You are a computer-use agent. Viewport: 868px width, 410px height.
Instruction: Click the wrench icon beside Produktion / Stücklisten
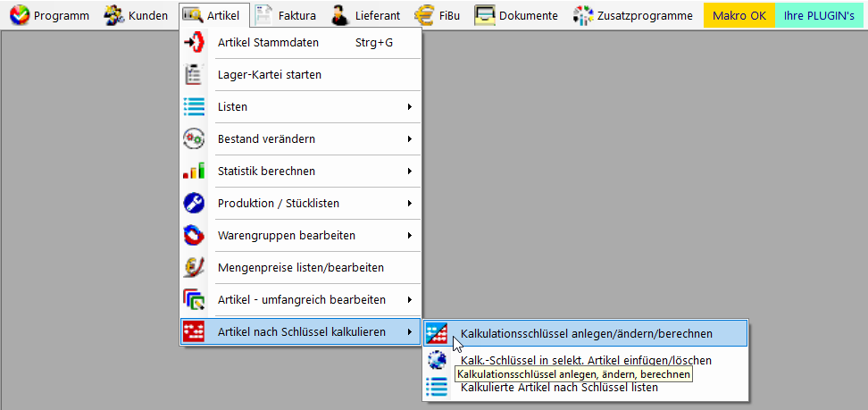(194, 204)
